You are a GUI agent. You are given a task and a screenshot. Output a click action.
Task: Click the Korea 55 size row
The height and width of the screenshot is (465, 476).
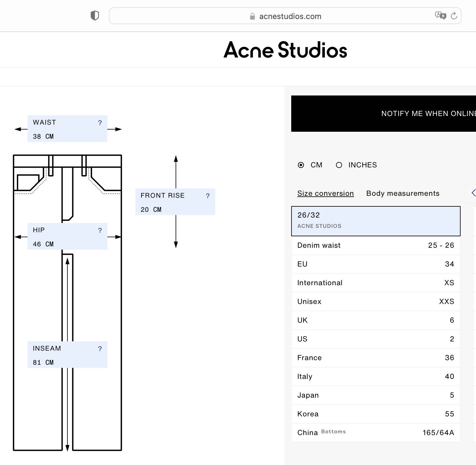click(x=376, y=414)
